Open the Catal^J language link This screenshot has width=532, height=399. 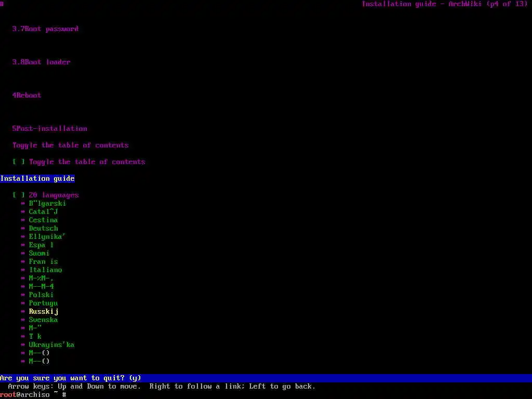[44, 212]
